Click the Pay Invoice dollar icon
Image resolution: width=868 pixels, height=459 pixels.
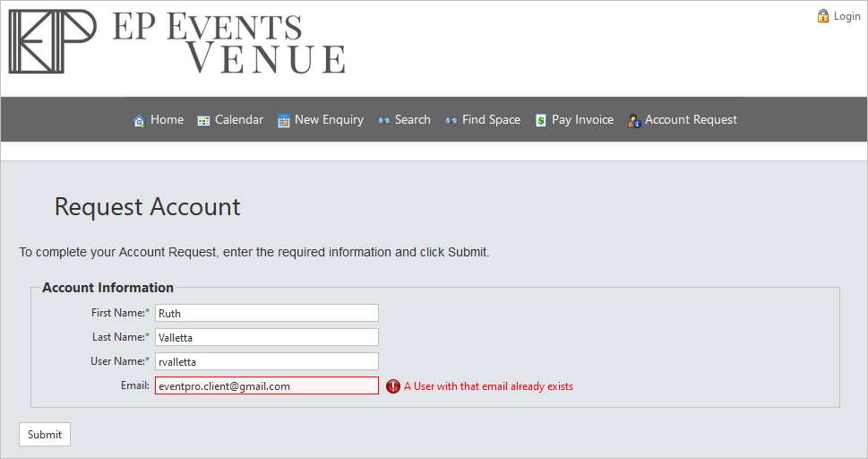click(541, 120)
